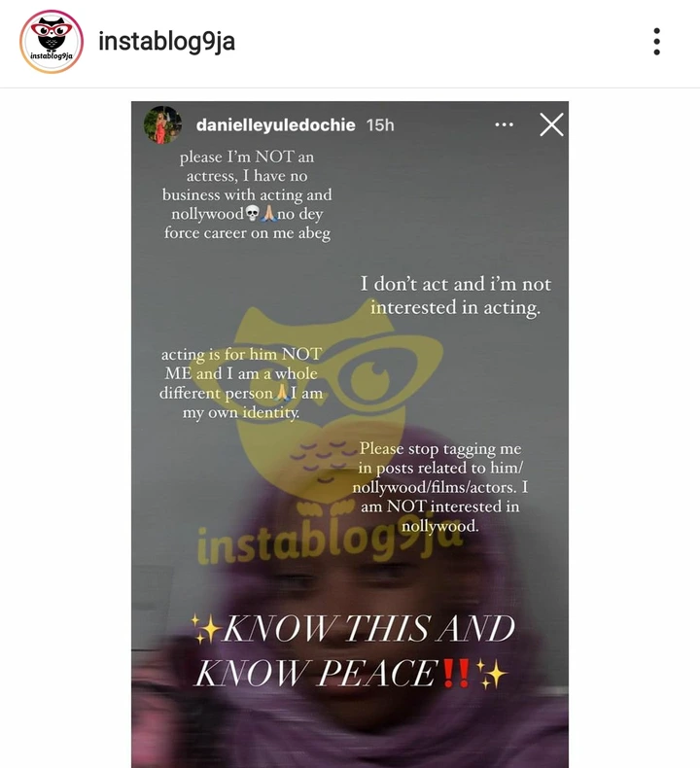Screen dimensions: 700x768
Task: Click the 15h story timestamp
Action: (380, 124)
